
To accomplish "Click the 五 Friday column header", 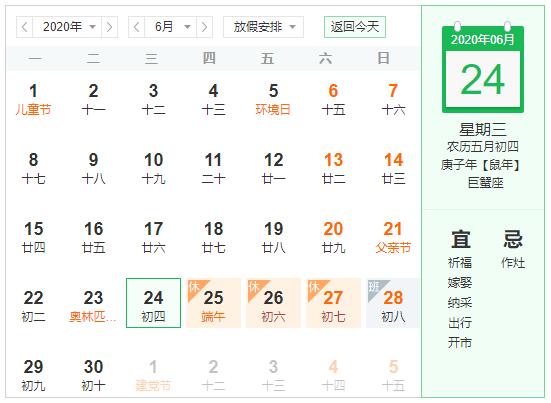I will [267, 58].
